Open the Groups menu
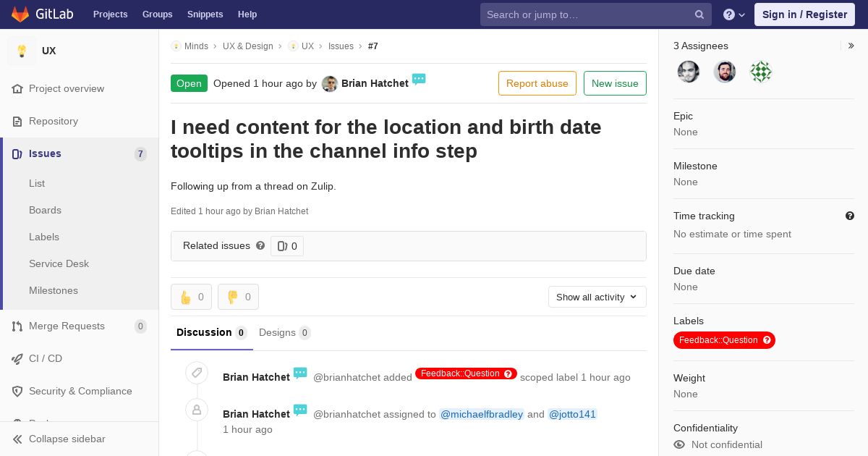The width and height of the screenshot is (868, 456). [158, 14]
